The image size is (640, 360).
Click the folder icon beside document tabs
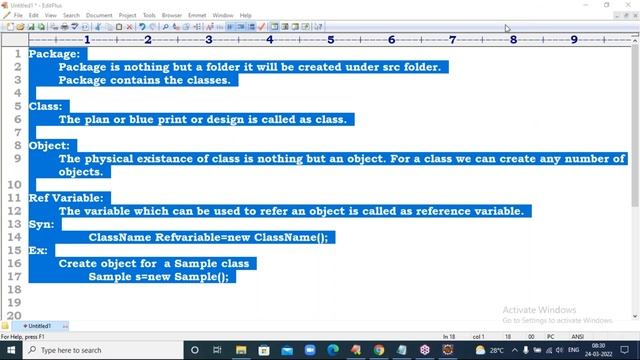tap(5, 326)
